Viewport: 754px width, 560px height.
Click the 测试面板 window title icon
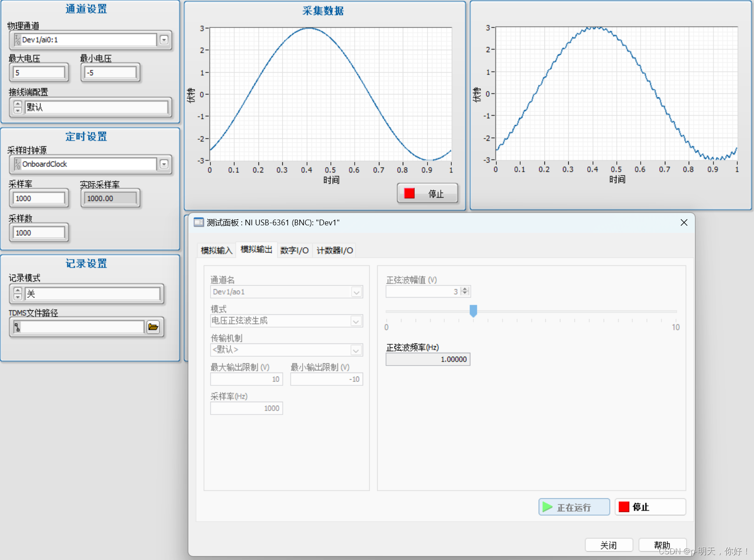coord(199,222)
